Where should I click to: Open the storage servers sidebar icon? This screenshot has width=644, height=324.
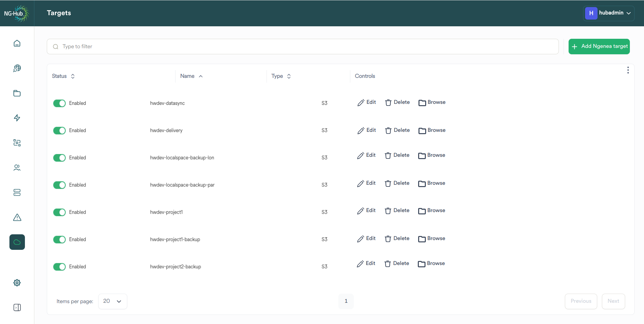point(17,193)
